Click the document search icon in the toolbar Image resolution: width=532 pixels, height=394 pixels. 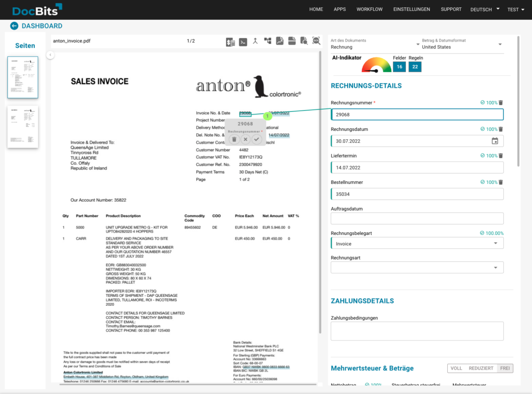click(x=304, y=42)
